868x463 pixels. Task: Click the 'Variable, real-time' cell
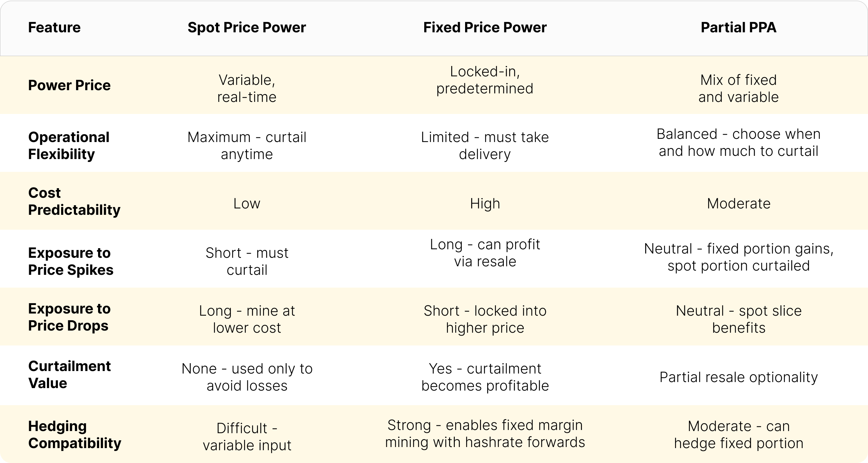[247, 88]
